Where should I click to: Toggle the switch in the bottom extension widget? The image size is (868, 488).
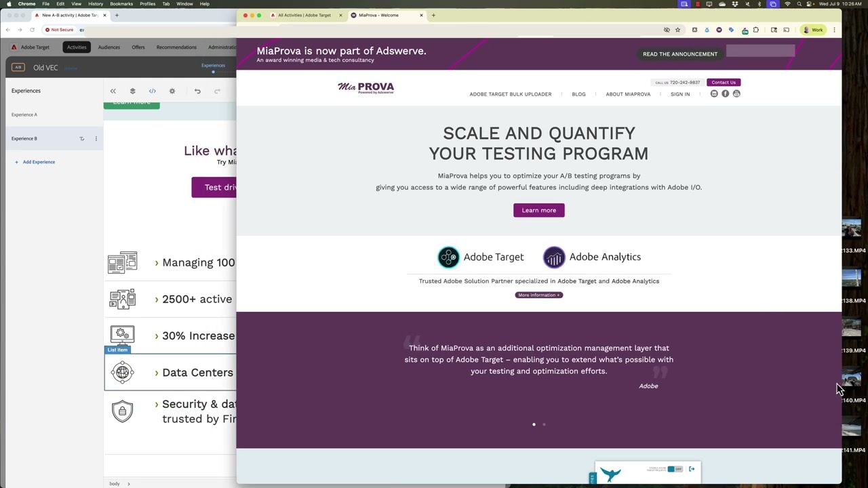[675, 469]
